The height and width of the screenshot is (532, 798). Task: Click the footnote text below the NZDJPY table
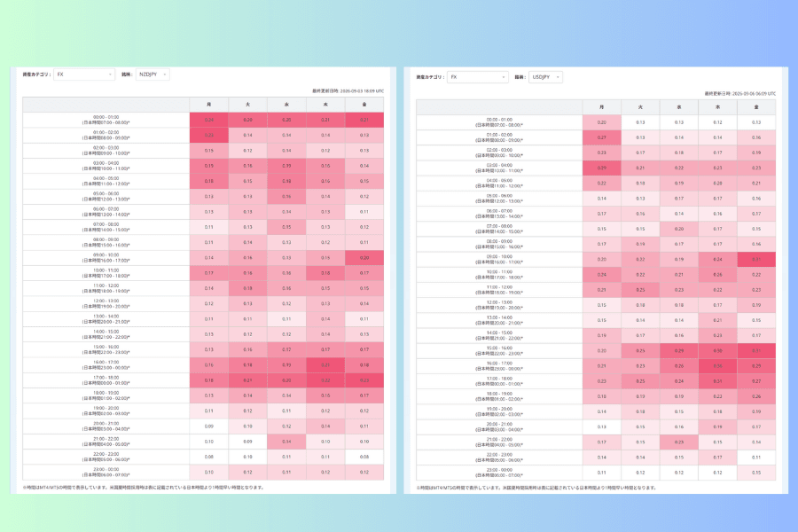point(144,487)
